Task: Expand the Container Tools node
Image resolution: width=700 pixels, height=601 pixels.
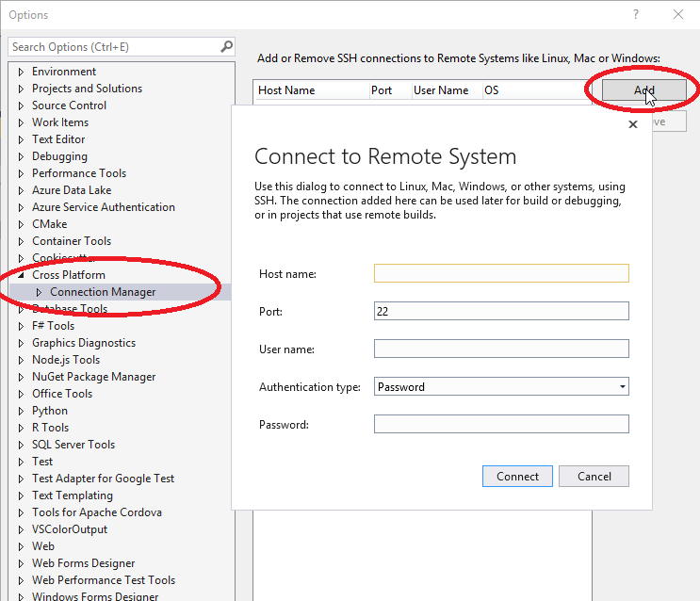Action: [21, 241]
